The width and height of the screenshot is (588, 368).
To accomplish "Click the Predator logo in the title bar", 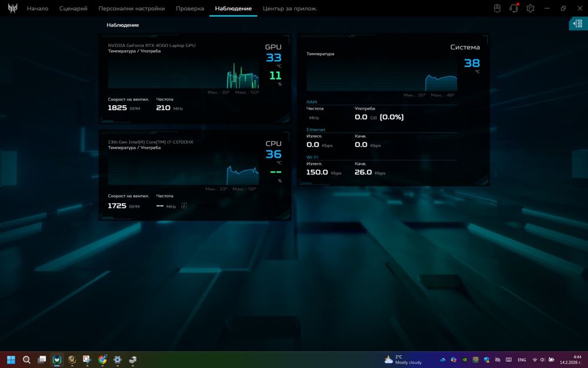I will [13, 8].
